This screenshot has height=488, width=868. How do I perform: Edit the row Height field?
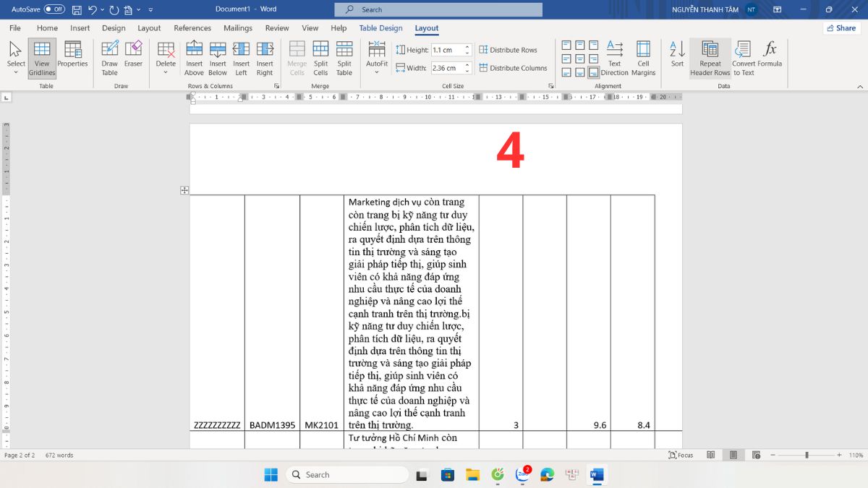click(446, 50)
